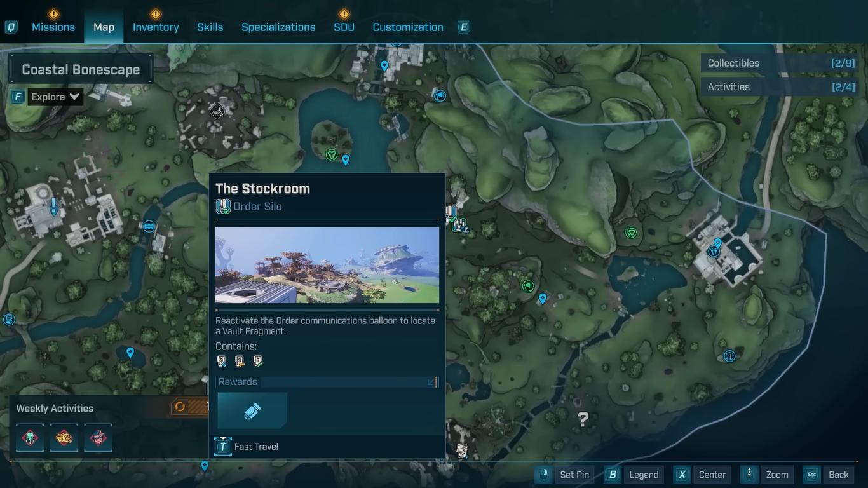Click the Order Silo type icon
This screenshot has width=868, height=488.
(x=223, y=206)
